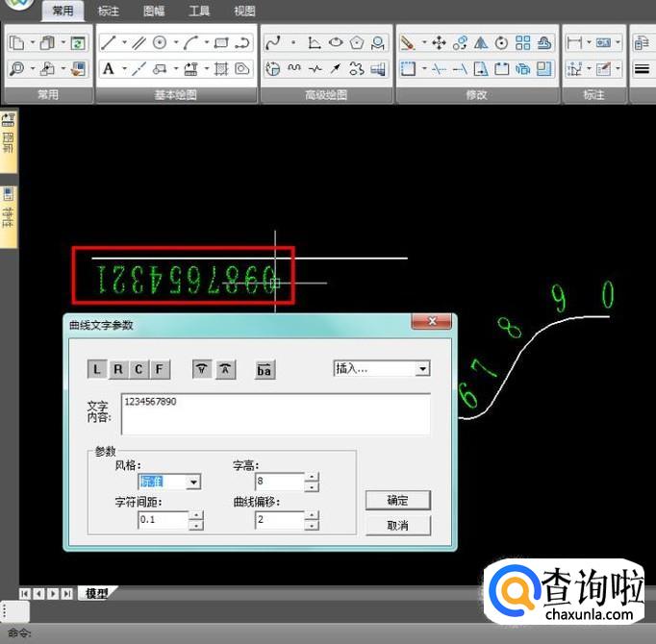Viewport: 656px width, 644px height.
Task: Open the 视图 ribbon tab
Action: [x=244, y=11]
